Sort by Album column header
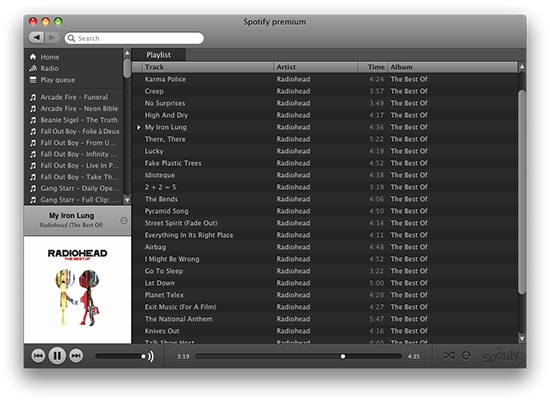The image size is (550, 401). point(452,67)
